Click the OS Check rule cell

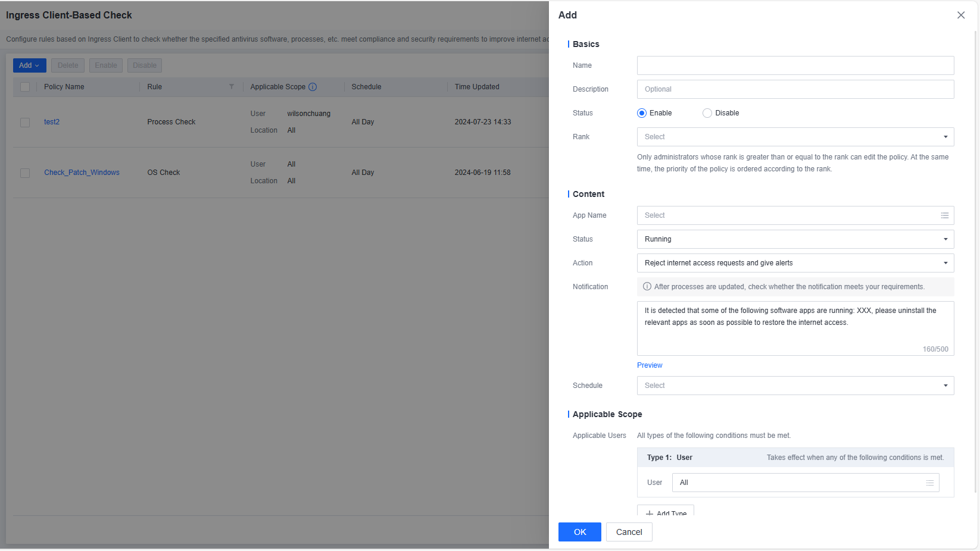click(x=164, y=173)
